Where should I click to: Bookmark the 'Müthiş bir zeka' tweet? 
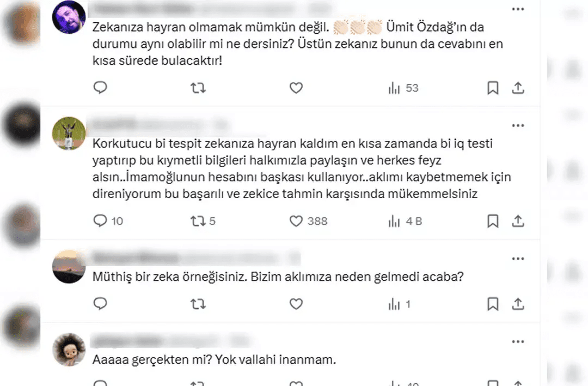pos(493,304)
